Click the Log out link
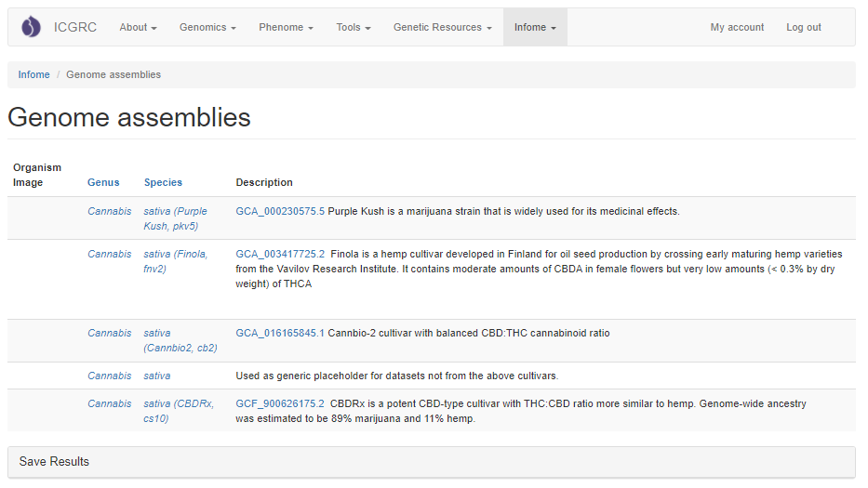The height and width of the screenshot is (488, 868). (x=803, y=28)
